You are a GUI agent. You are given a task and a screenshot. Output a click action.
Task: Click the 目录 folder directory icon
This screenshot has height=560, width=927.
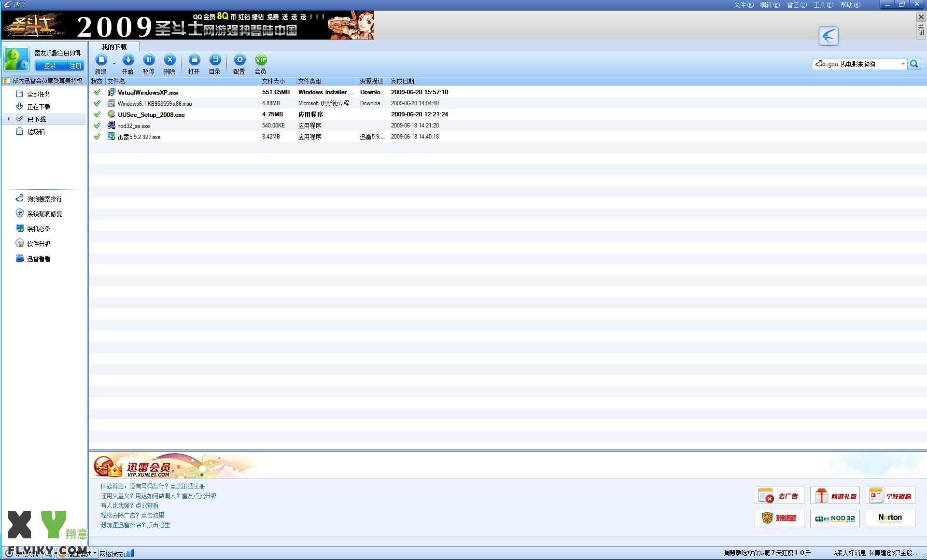(x=215, y=60)
